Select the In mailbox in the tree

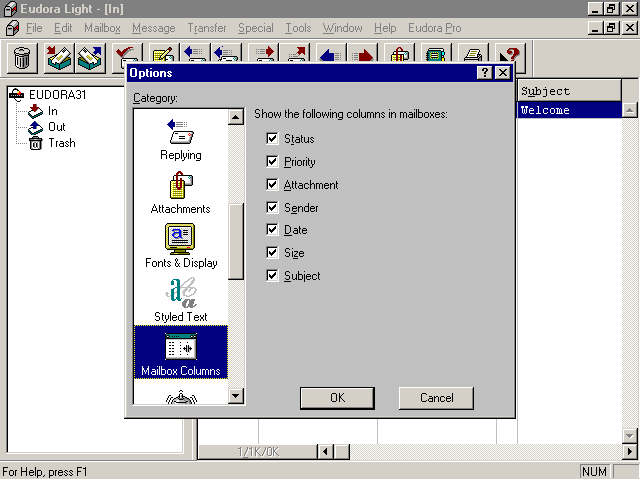point(53,111)
